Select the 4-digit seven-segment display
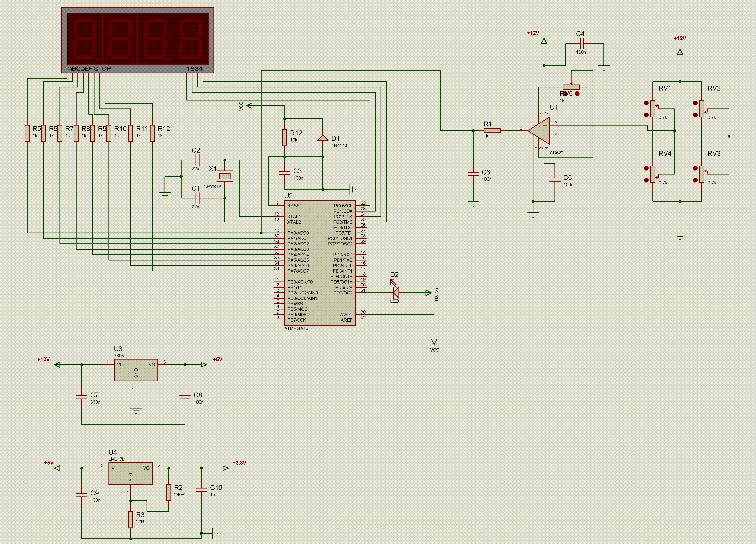Screen dimensions: 756x544 (x=138, y=40)
